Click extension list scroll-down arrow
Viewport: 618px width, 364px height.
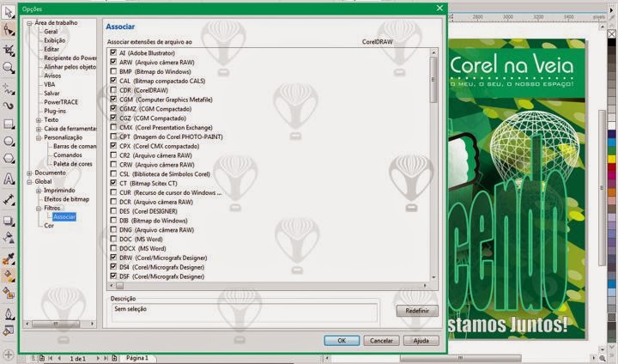coord(433,276)
